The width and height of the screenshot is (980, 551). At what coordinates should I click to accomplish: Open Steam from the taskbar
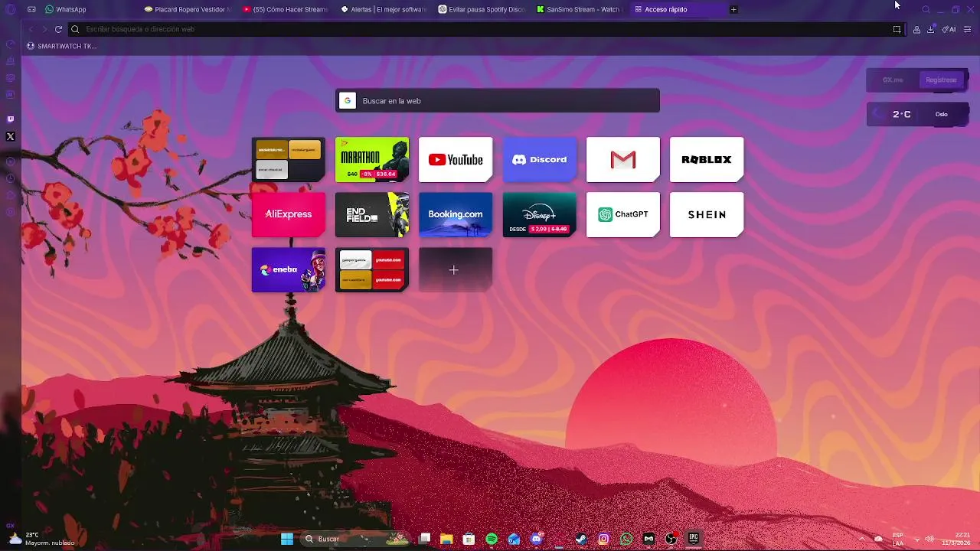pos(581,539)
